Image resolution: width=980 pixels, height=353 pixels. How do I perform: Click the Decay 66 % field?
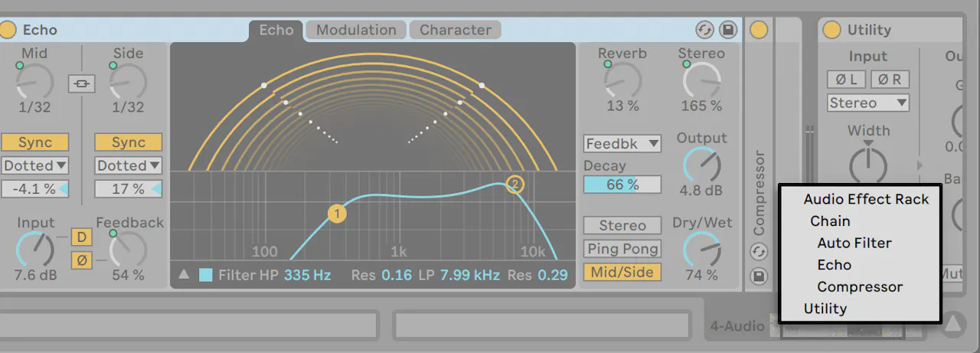622,185
